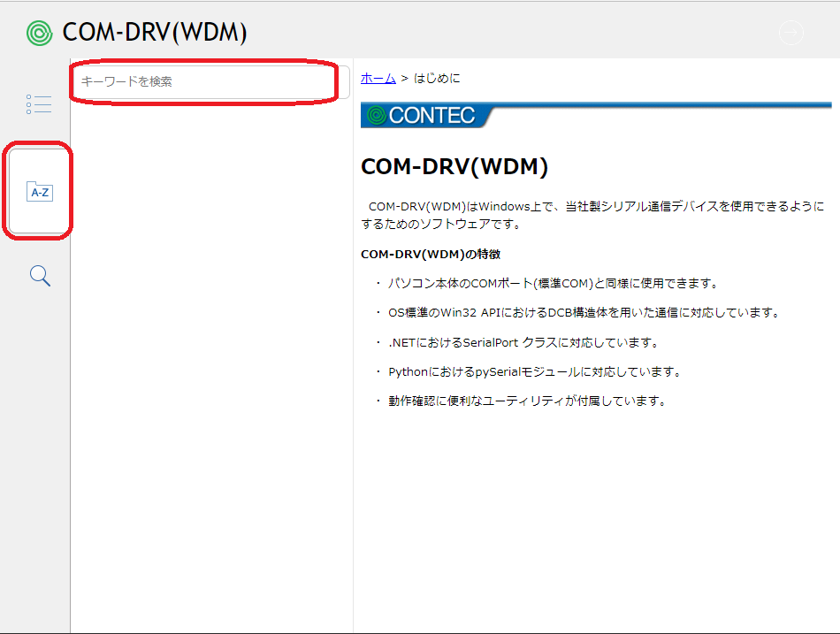Screen dimensions: 840x634
Task: Click the .NETにおけるSerialPort bullet line
Action: click(x=523, y=342)
